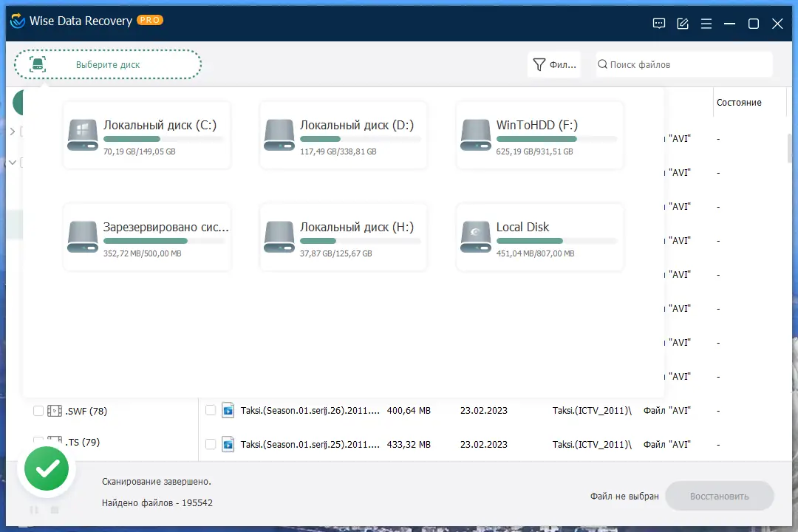Click the serij.25 AVI file icon

[x=228, y=444]
